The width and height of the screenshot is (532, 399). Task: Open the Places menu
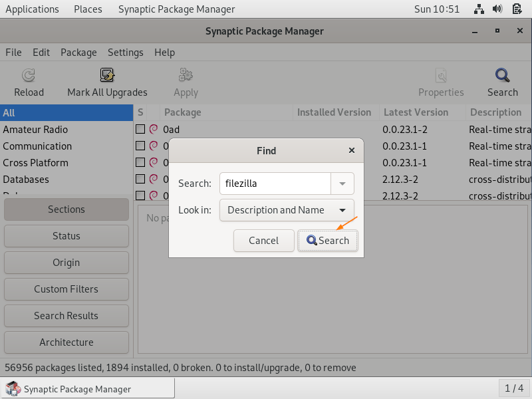coord(88,9)
